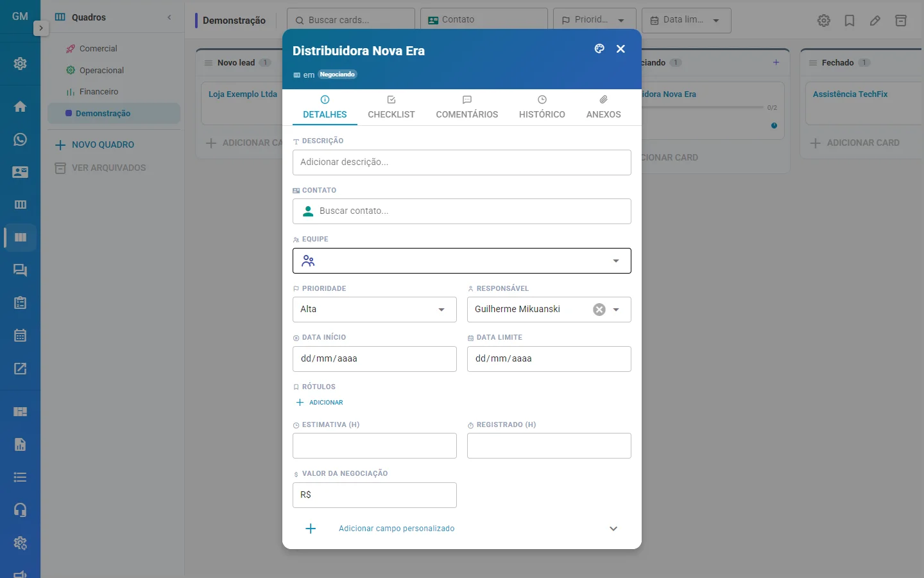924x578 pixels.
Task: Open the report document icon in sidebar
Action: point(20,444)
